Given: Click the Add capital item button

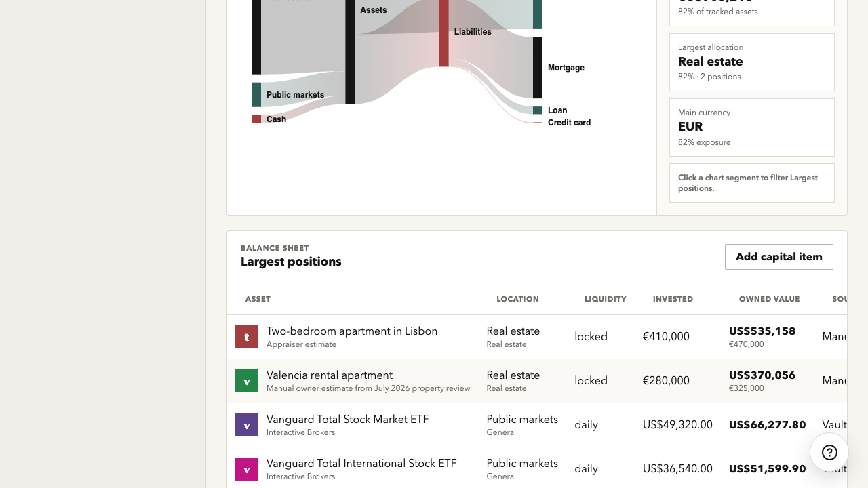Looking at the screenshot, I should (x=779, y=257).
